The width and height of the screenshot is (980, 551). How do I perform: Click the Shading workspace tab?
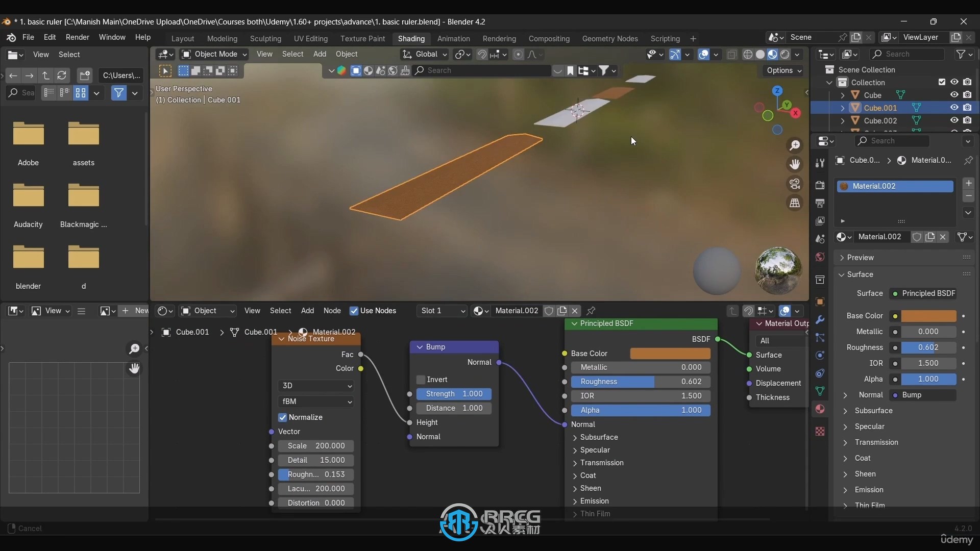pyautogui.click(x=410, y=38)
